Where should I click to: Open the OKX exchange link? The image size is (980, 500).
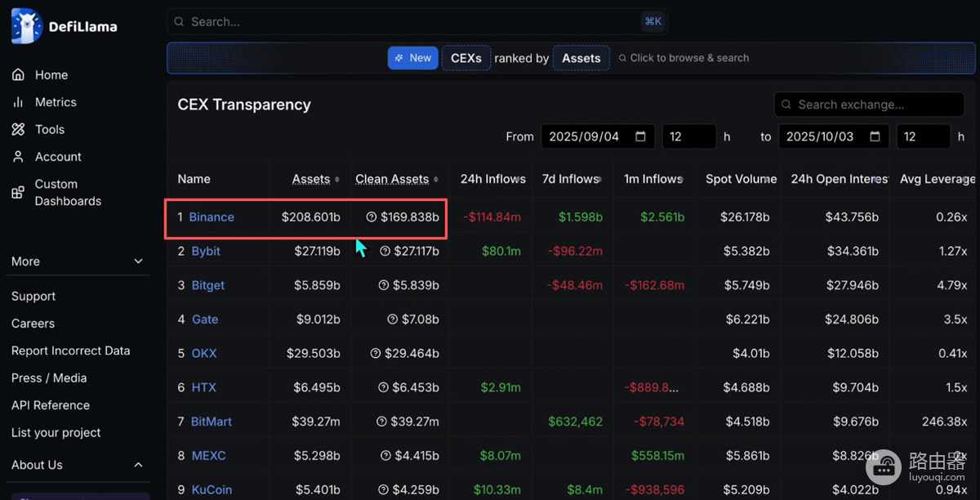[x=204, y=354]
